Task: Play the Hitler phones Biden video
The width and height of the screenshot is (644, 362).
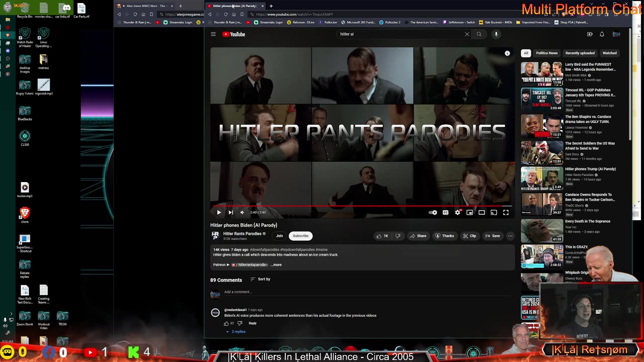Action: click(219, 212)
